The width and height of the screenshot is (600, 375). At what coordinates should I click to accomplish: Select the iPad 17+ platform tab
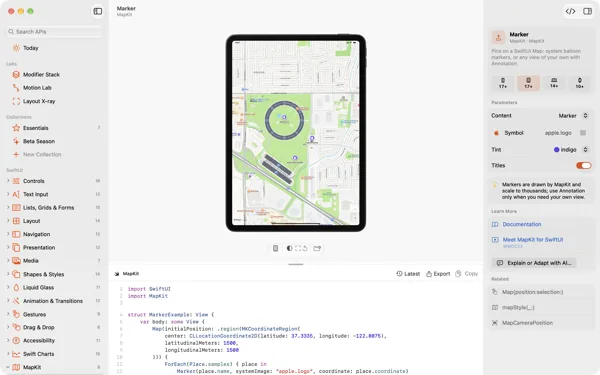pos(528,83)
